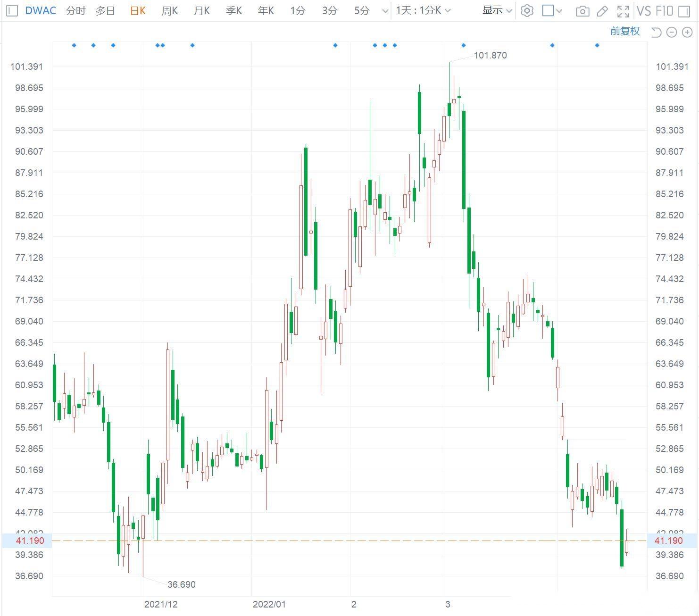Click the undo reset zoom arrow
This screenshot has height=616, width=699.
656,32
